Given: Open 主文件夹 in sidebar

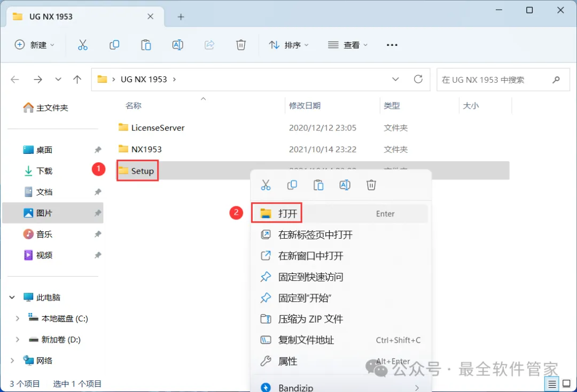Looking at the screenshot, I should (45, 108).
